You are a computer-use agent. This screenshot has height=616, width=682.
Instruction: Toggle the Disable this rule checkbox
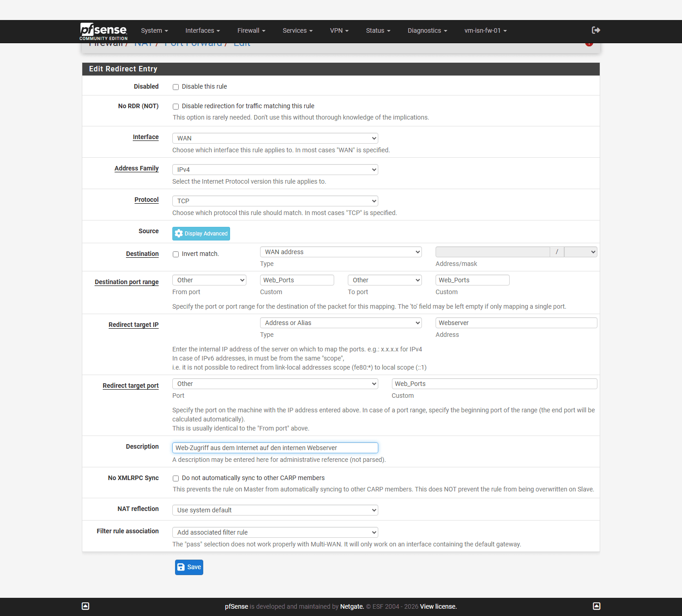pyautogui.click(x=176, y=87)
